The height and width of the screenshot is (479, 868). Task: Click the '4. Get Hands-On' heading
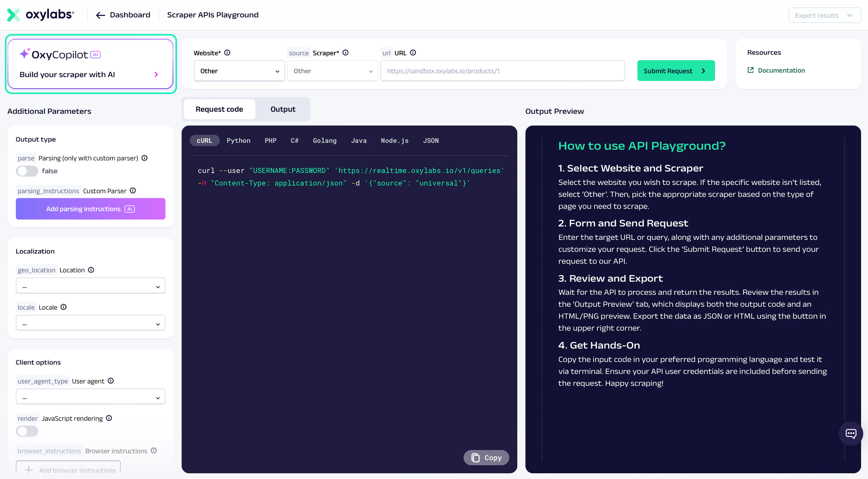[x=599, y=345]
